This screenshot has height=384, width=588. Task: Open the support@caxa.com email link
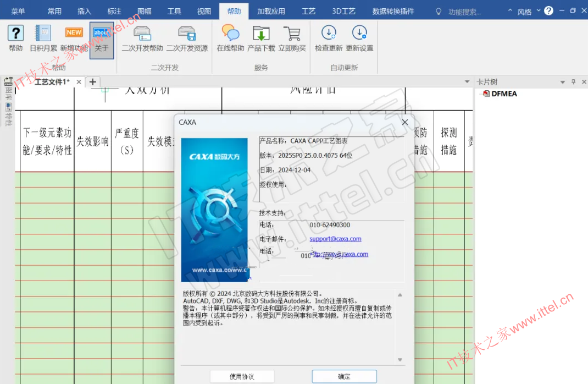[335, 239]
